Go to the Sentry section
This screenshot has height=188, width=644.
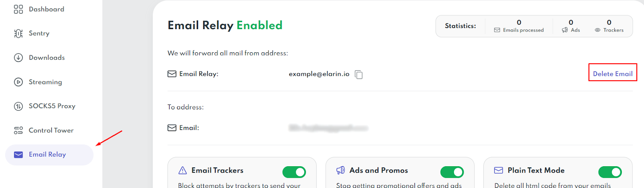click(39, 33)
